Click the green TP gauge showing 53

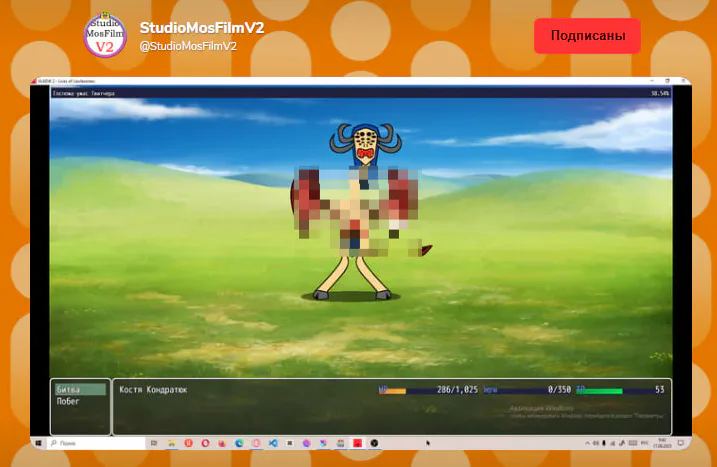tap(620, 390)
